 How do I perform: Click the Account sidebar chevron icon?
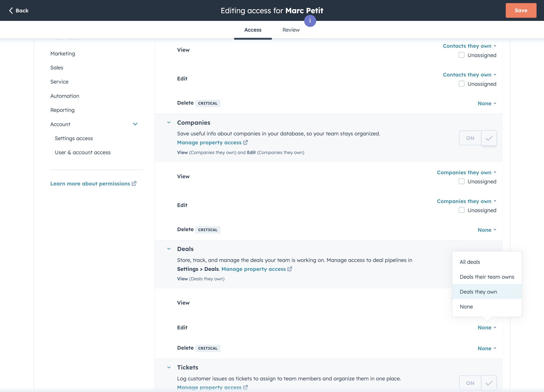[x=135, y=124]
